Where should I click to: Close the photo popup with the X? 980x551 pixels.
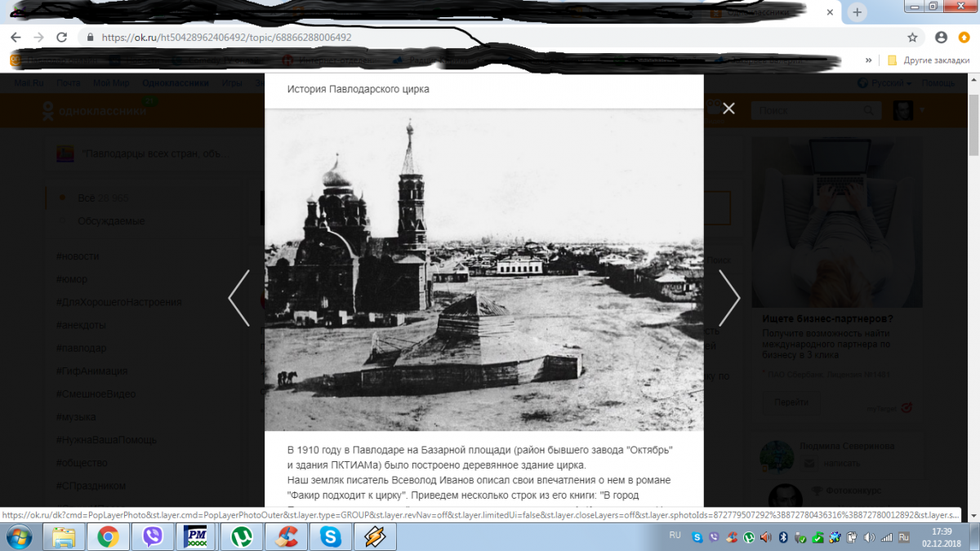tap(728, 109)
